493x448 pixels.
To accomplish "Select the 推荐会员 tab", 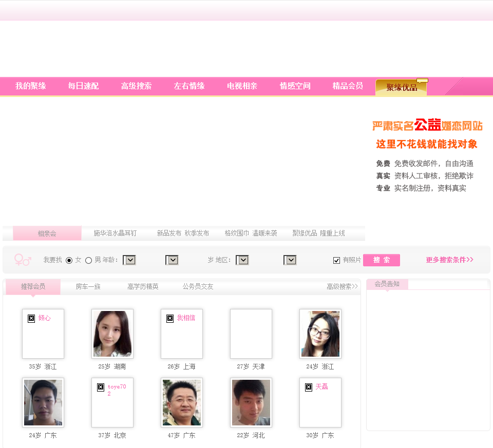I will (x=33, y=286).
